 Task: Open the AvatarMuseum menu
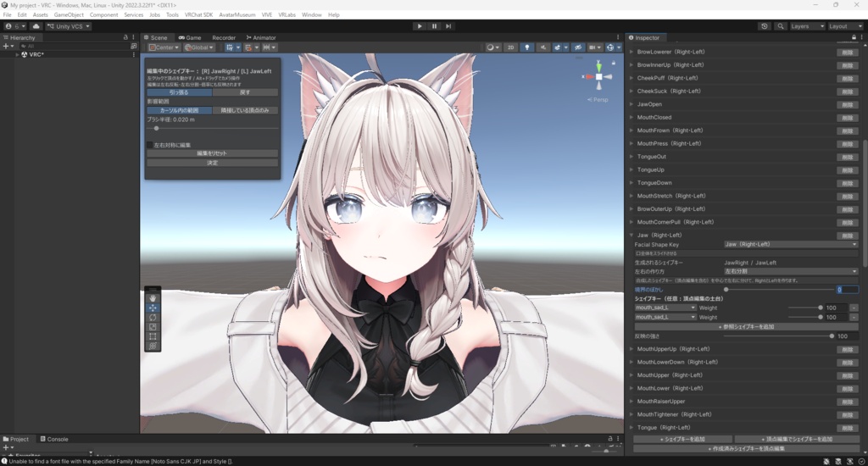pyautogui.click(x=237, y=15)
